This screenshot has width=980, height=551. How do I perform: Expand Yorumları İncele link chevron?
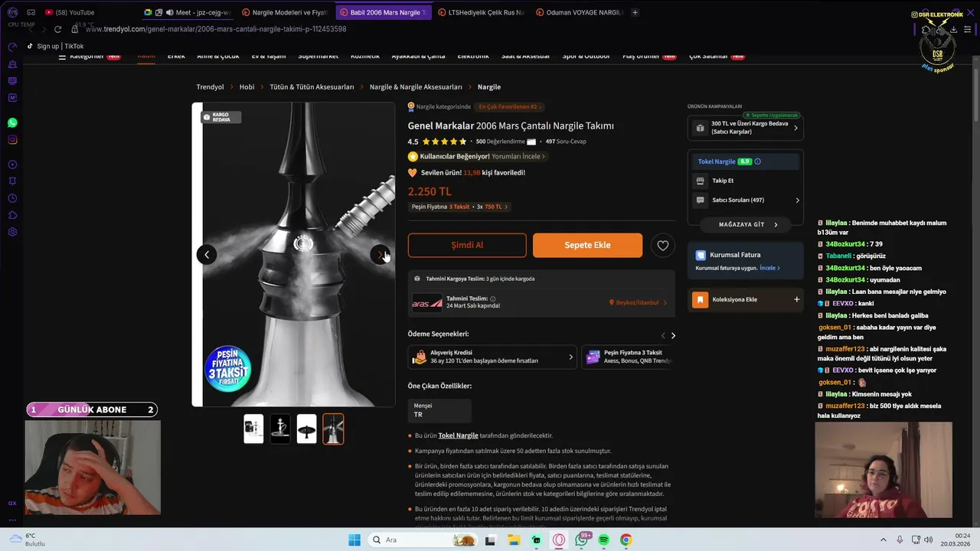coord(544,156)
